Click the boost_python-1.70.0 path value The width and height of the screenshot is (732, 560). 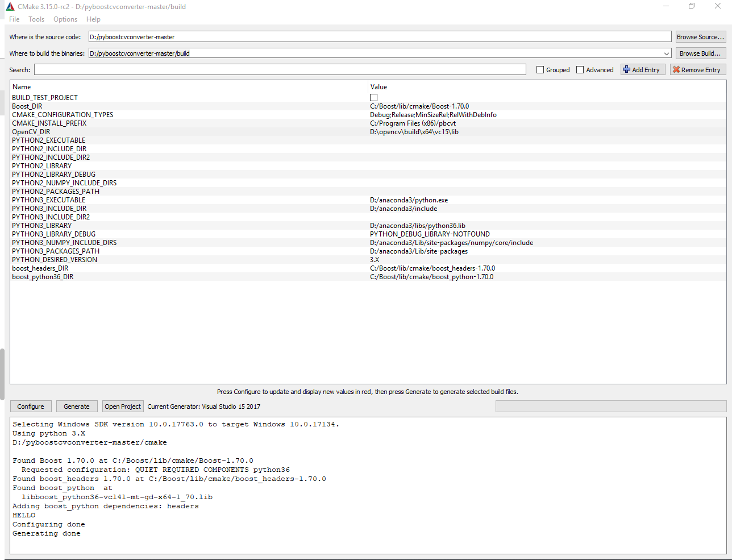431,277
